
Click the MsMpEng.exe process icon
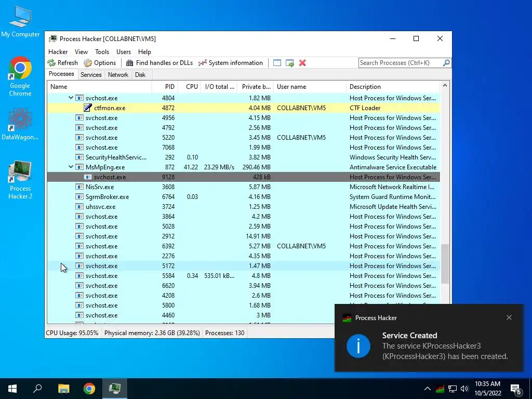click(x=79, y=167)
